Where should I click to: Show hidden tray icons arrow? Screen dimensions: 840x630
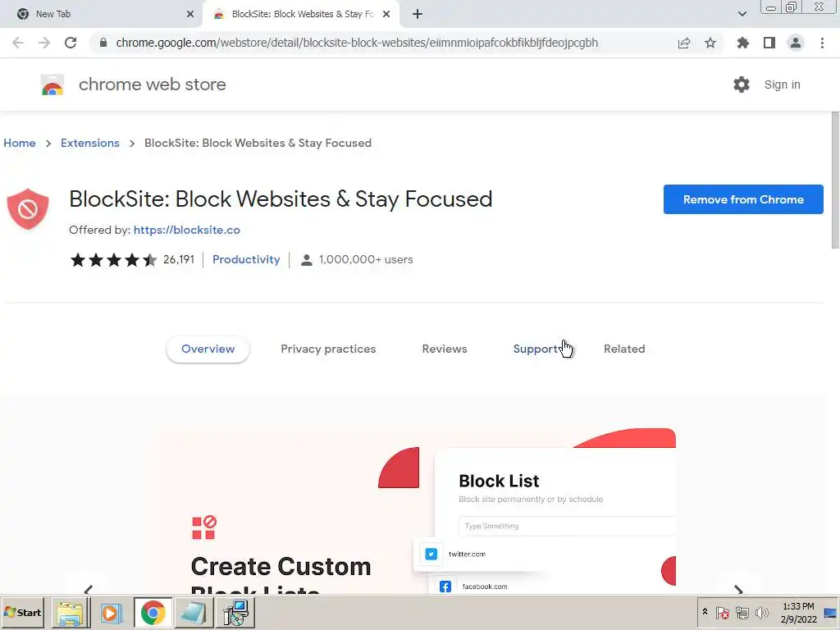point(705,612)
